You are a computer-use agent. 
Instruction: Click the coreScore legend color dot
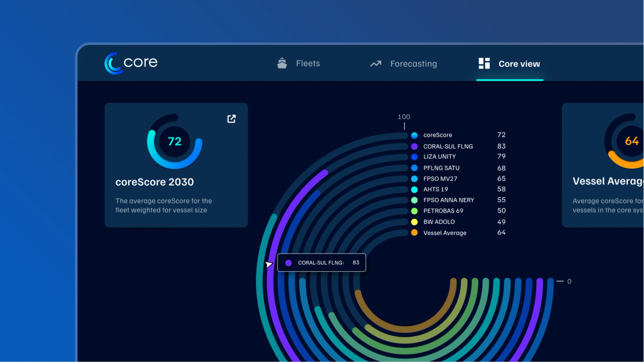point(414,136)
